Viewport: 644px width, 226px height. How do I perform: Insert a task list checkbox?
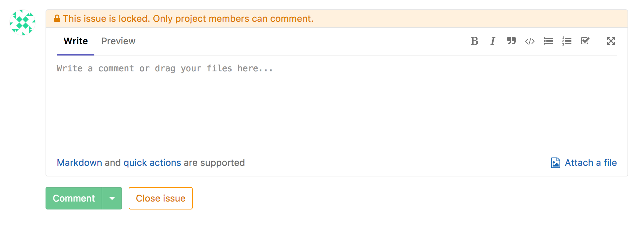(x=585, y=41)
